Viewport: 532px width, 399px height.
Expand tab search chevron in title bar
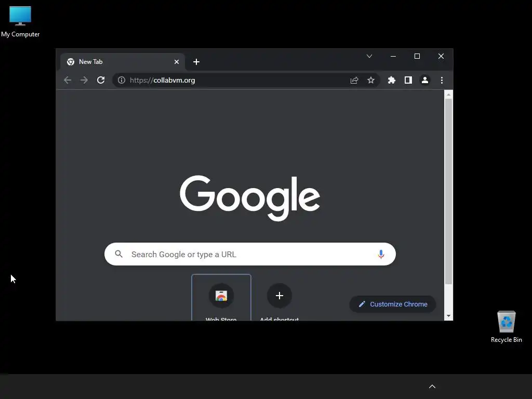369,56
